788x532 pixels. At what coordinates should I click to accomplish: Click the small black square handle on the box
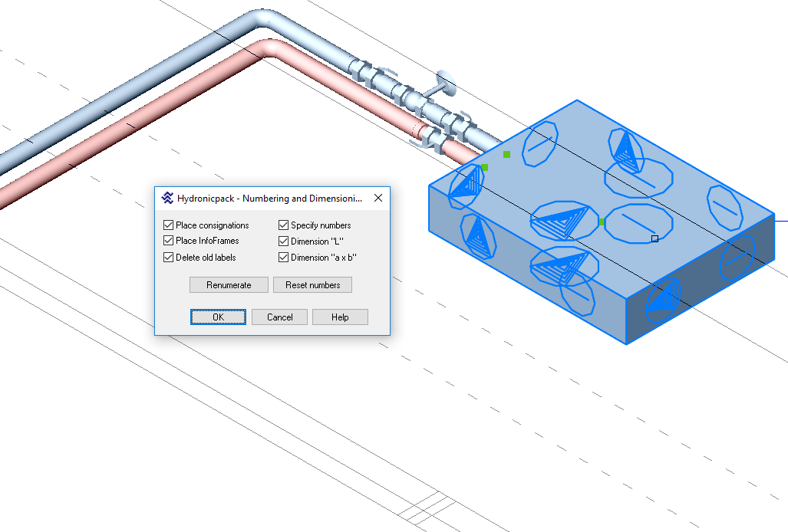point(654,238)
